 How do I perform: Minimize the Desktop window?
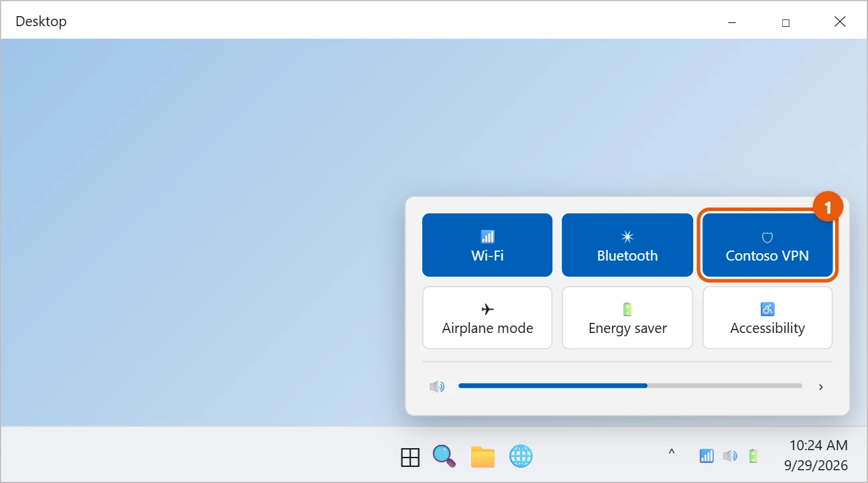point(732,22)
